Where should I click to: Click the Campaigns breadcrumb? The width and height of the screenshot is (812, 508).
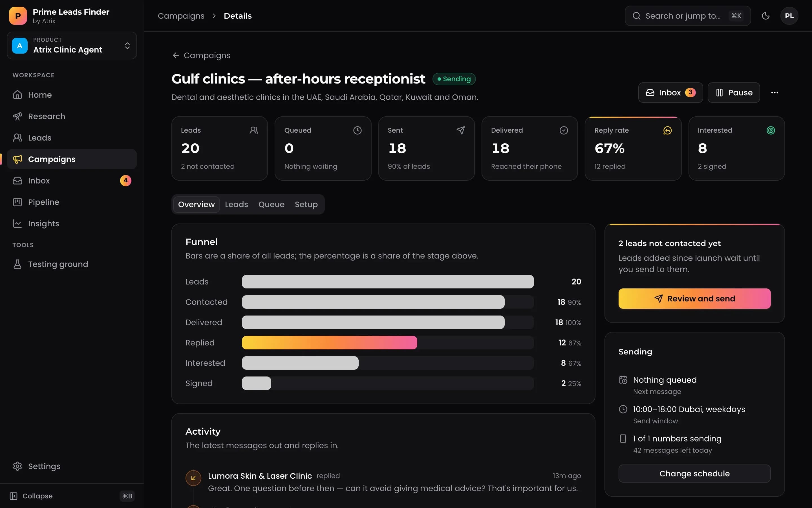[x=181, y=16]
